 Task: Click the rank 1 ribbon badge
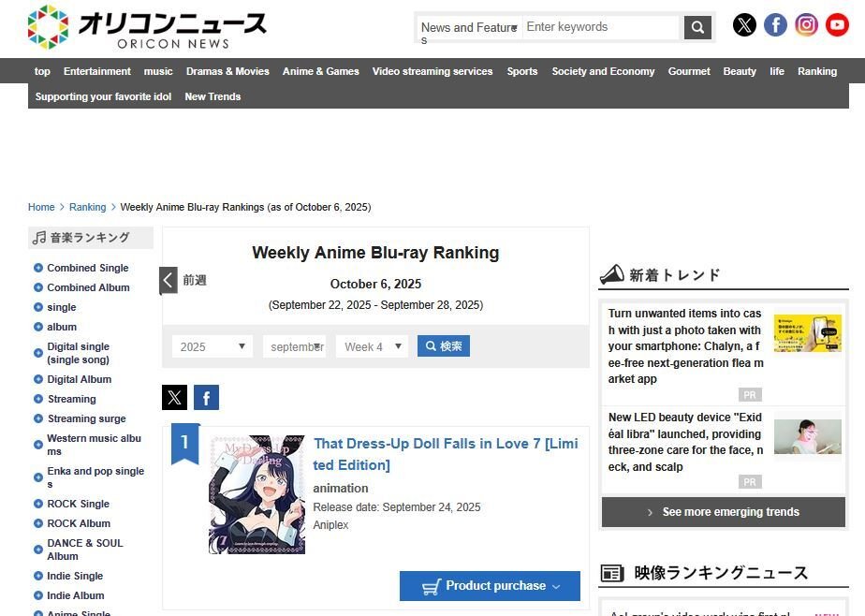click(x=184, y=444)
